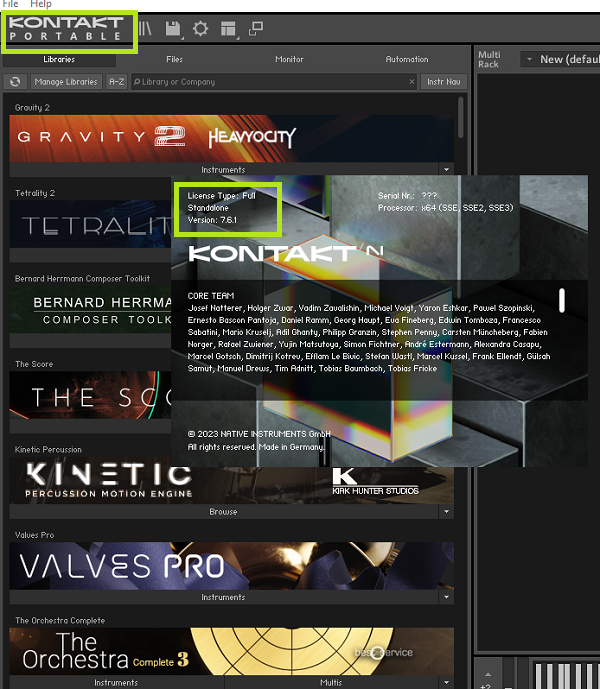
Task: Open Gravity 2 library banner
Action: (232, 138)
